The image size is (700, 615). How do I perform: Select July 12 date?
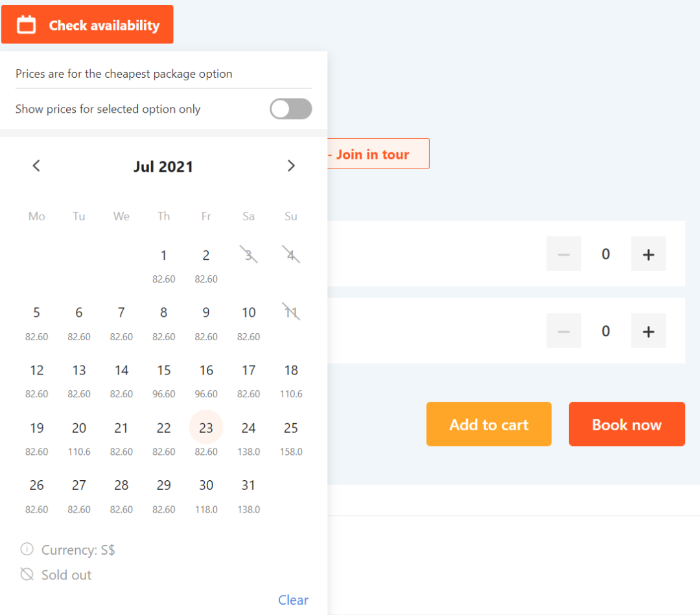pos(36,380)
